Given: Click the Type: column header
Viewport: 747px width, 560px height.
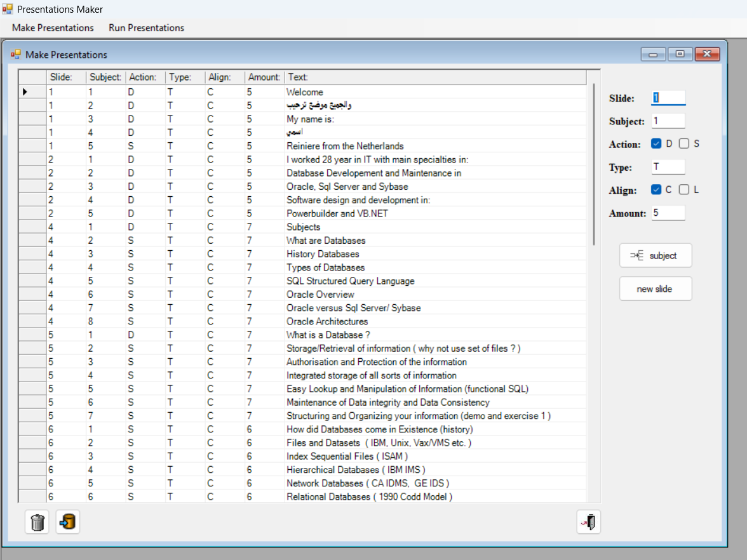Looking at the screenshot, I should click(185, 77).
